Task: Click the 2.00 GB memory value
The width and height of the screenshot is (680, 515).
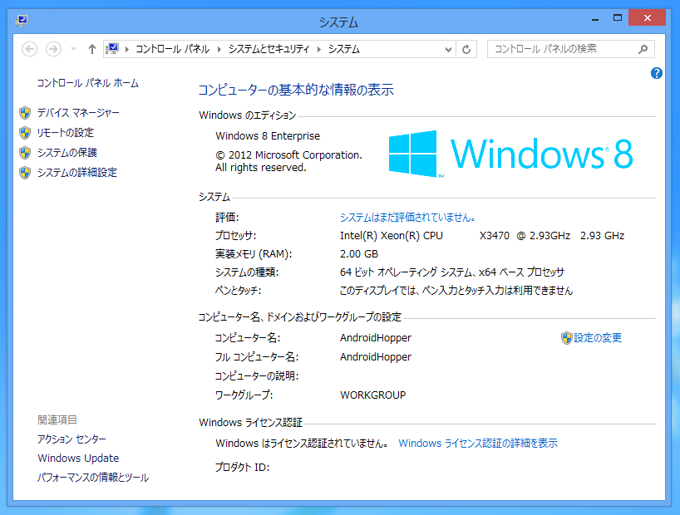Action: [x=359, y=254]
